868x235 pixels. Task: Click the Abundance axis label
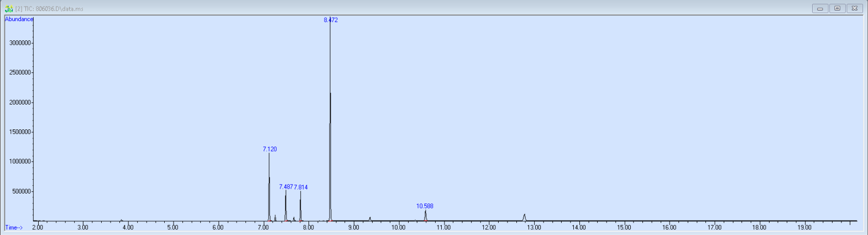tap(19, 19)
